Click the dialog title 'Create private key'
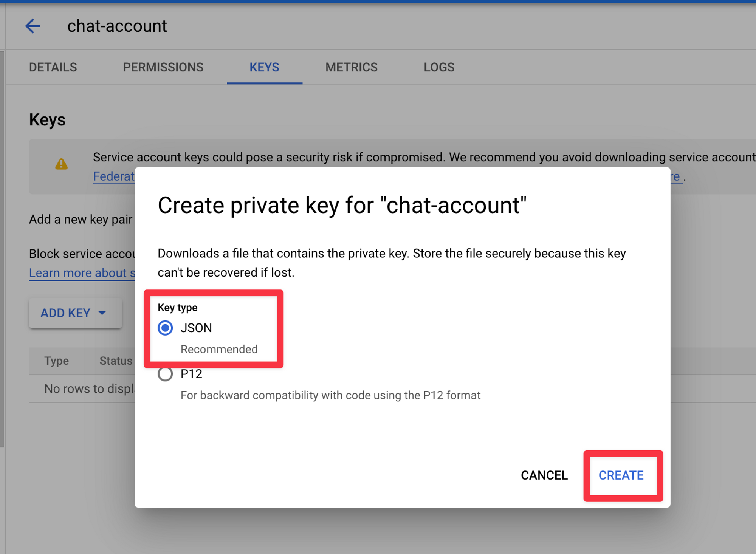This screenshot has width=756, height=554. point(342,206)
